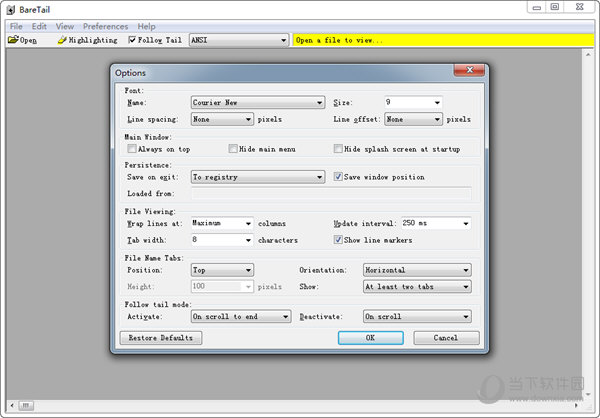Uncheck Save window position
600x418 pixels.
(x=338, y=176)
